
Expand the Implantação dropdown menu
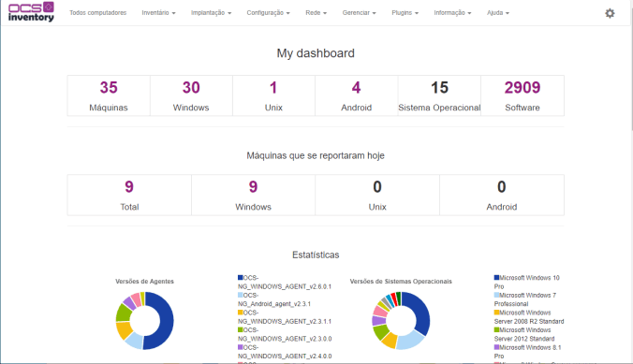pyautogui.click(x=211, y=13)
